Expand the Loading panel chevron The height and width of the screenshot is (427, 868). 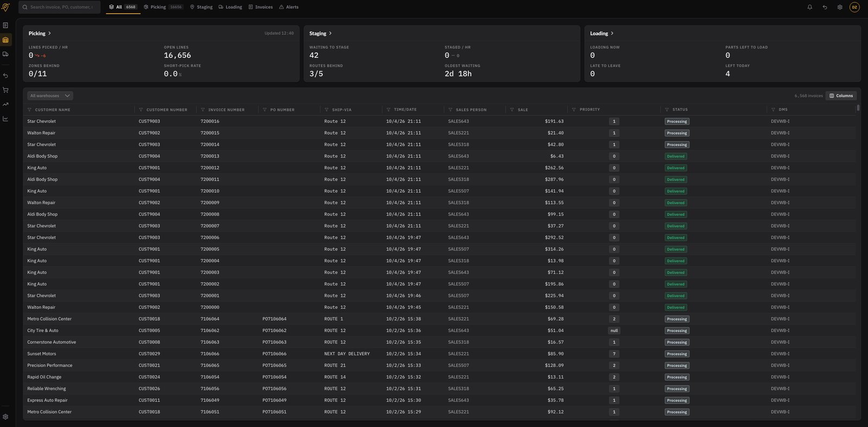[612, 34]
